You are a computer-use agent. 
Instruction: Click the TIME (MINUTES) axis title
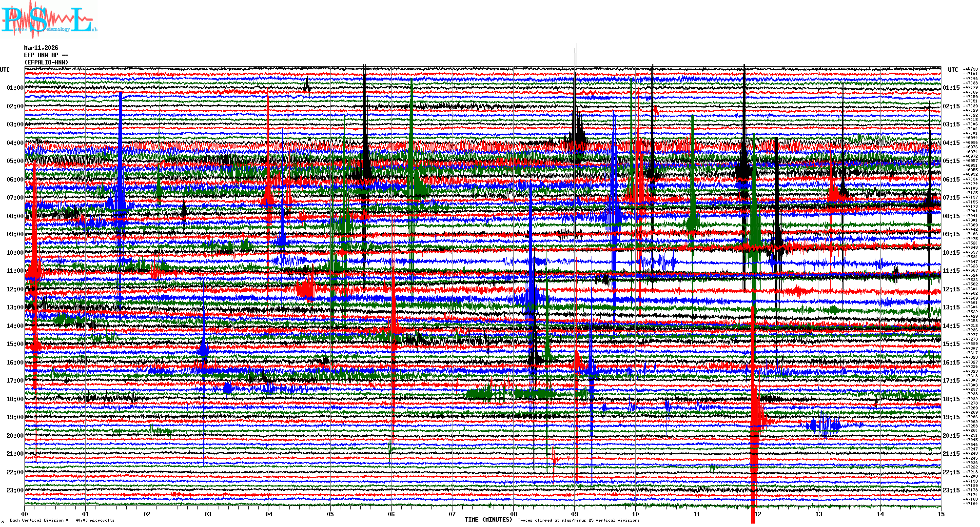(x=489, y=520)
